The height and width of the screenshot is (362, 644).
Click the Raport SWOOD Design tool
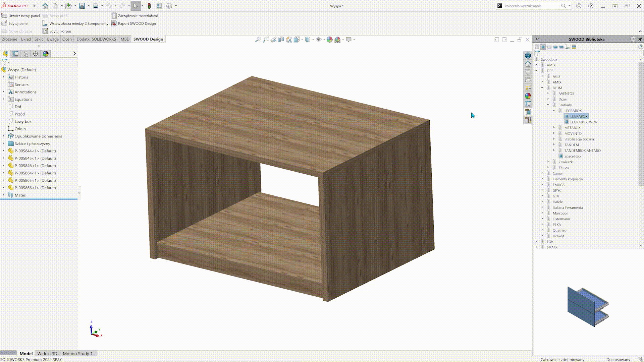(137, 23)
